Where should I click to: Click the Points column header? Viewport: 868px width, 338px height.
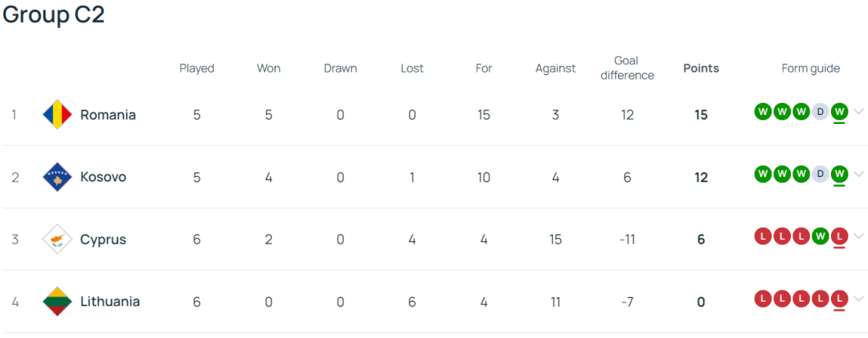point(701,68)
